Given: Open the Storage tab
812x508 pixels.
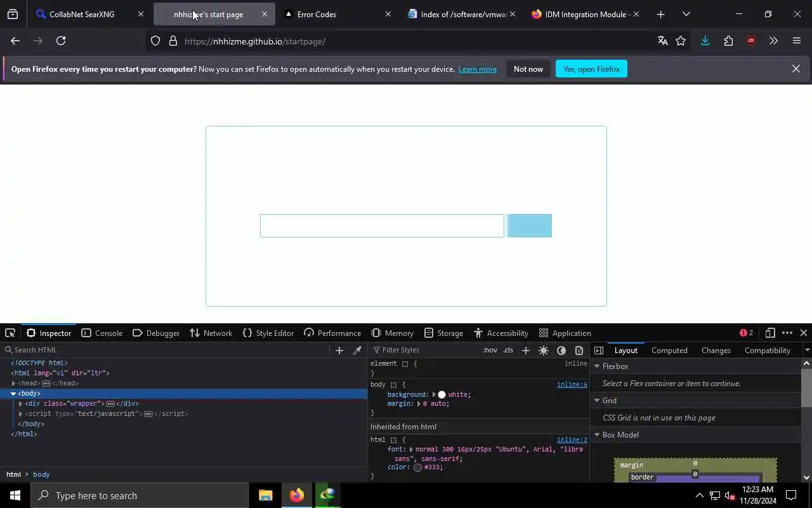Looking at the screenshot, I should pos(443,333).
